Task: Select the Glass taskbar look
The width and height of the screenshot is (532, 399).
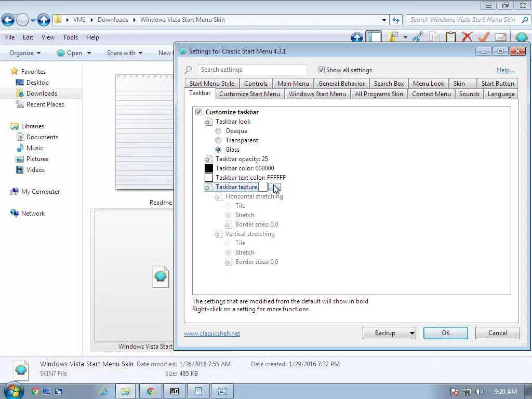Action: [x=218, y=150]
